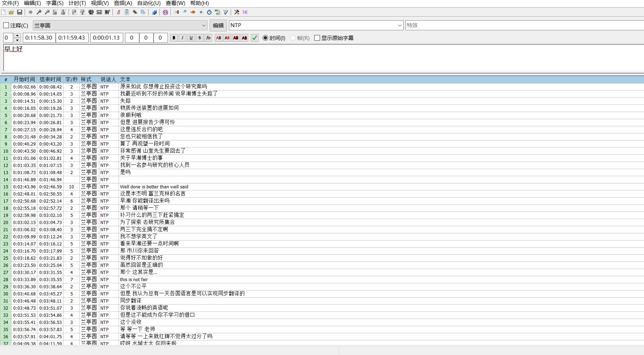
Task: Toggle bold formatting B button
Action: click(x=174, y=38)
